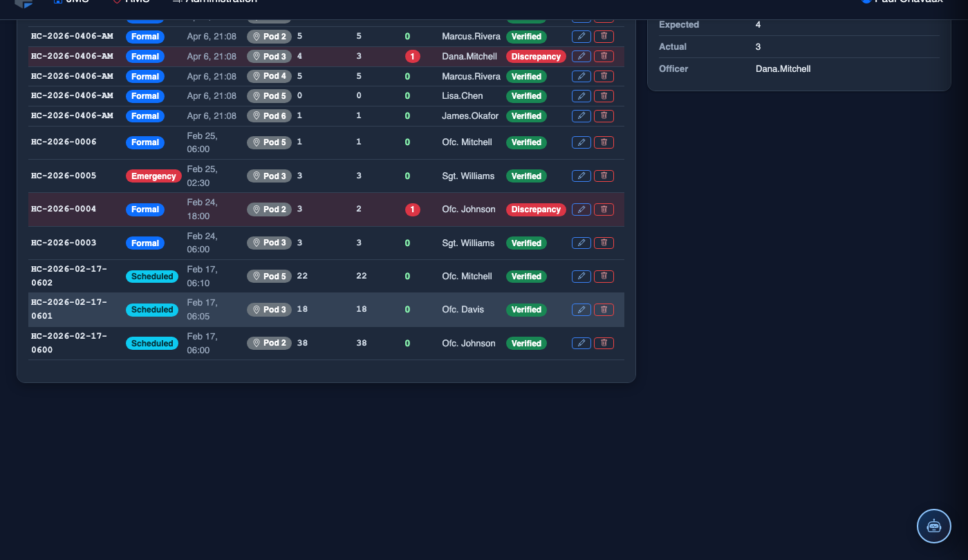This screenshot has height=560, width=968.
Task: Click officer name James.Okafor
Action: click(x=470, y=116)
